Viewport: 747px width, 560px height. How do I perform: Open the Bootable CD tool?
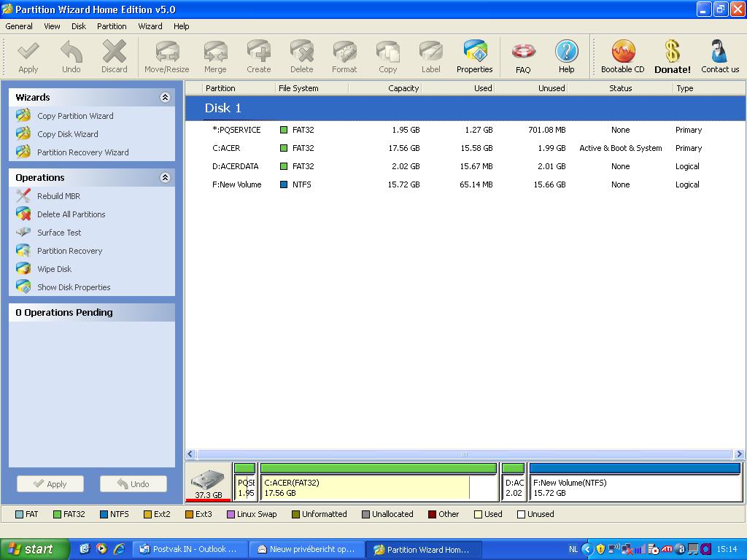click(x=622, y=57)
